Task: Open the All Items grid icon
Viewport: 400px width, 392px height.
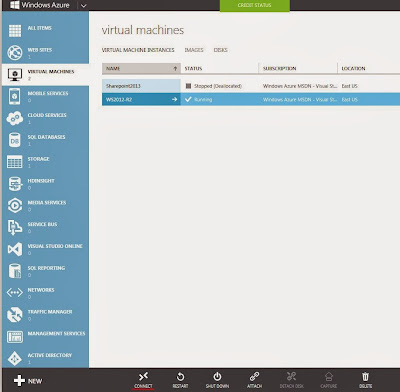Action: (x=15, y=31)
